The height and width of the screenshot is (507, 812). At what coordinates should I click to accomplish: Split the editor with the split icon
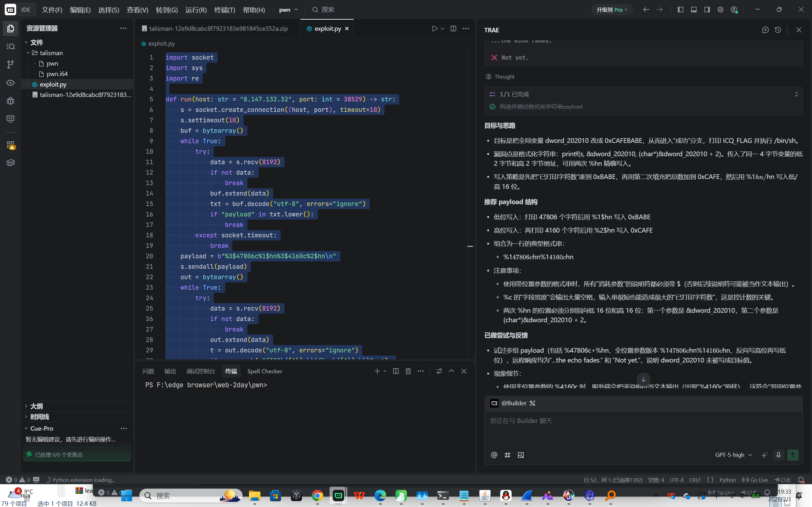pos(453,29)
